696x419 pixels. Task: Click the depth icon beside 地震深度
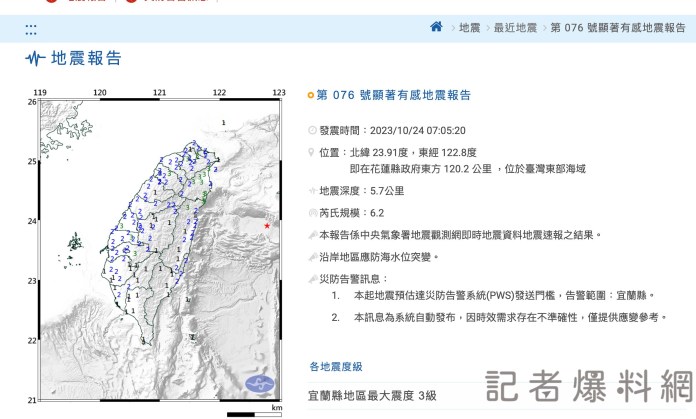pos(312,191)
